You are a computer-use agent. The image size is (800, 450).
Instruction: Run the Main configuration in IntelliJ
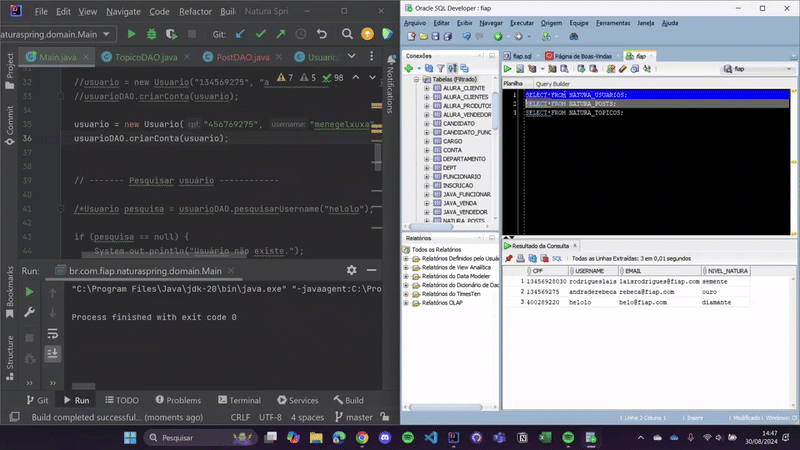coord(132,35)
